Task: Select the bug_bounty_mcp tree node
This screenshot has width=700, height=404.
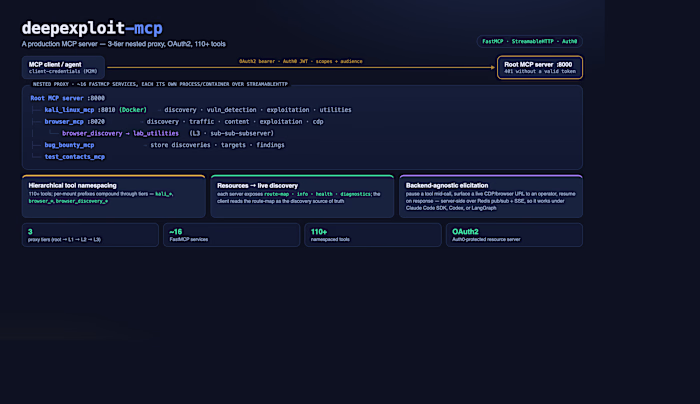Action: point(69,145)
